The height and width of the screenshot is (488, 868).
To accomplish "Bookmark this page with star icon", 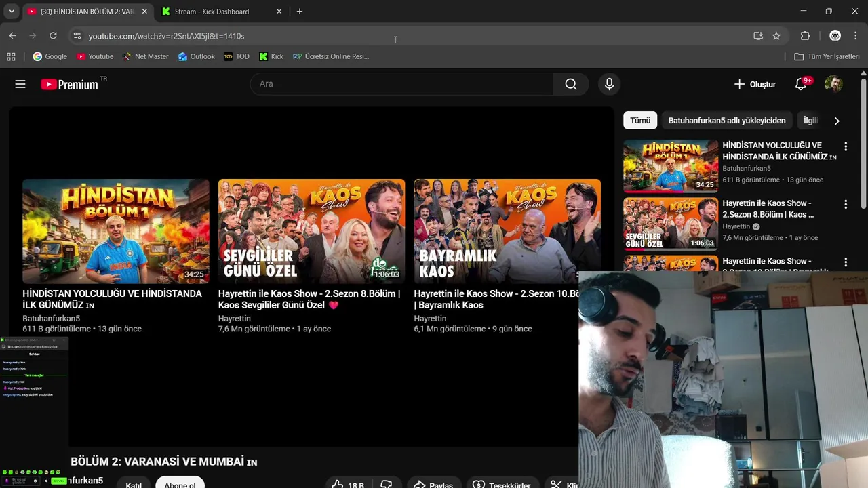I will click(x=776, y=36).
